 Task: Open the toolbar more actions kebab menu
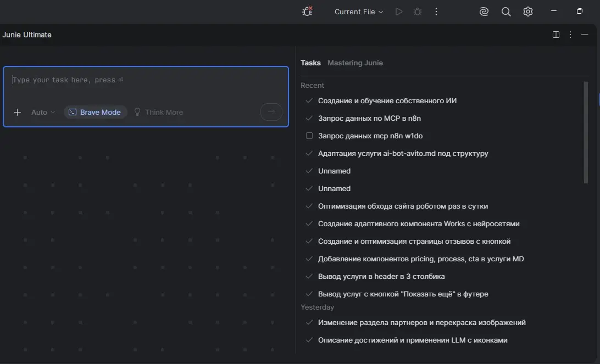point(436,12)
